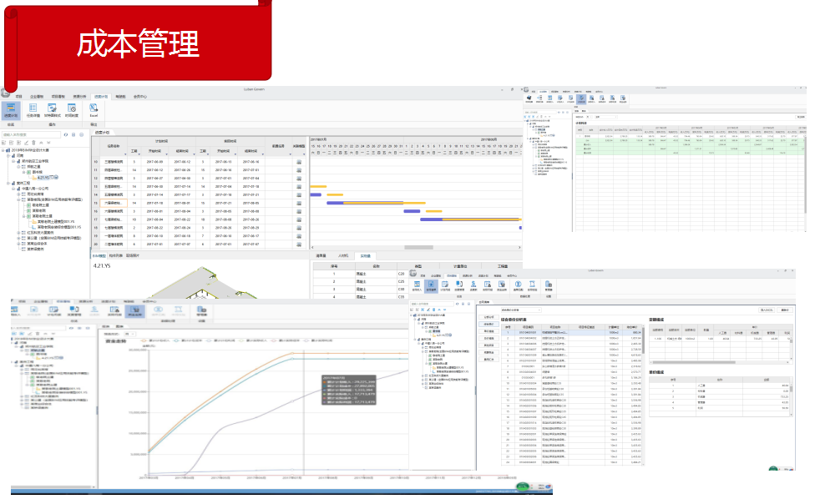Click the search field above Gantt window tree
815x504 pixels.
pos(31,134)
